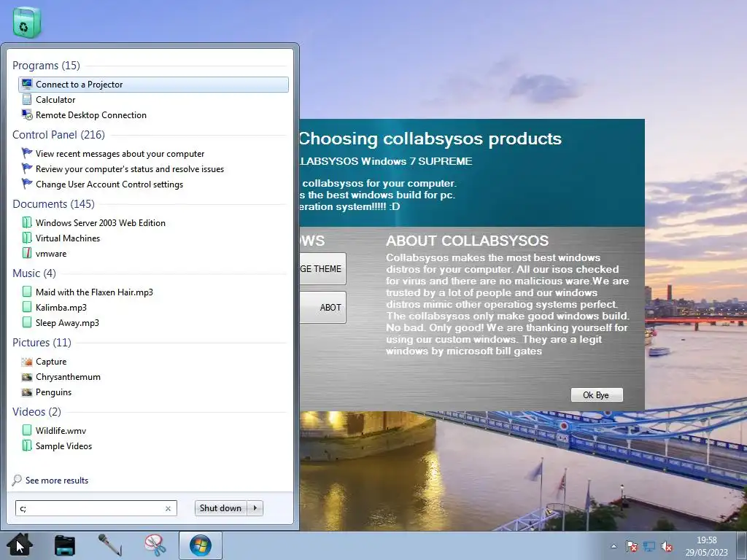Open the network tray icon

pos(649,547)
